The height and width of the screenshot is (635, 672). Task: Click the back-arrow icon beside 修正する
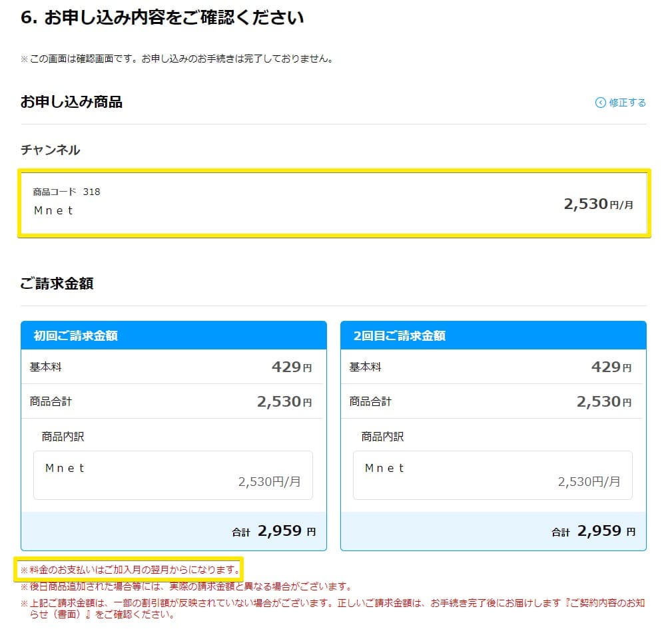tap(601, 103)
